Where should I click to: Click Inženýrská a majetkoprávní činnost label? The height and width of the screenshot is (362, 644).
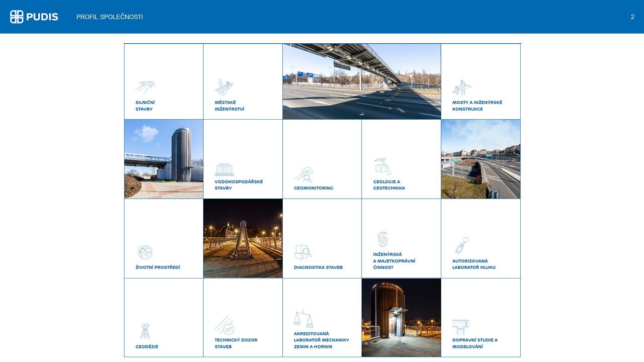(394, 261)
